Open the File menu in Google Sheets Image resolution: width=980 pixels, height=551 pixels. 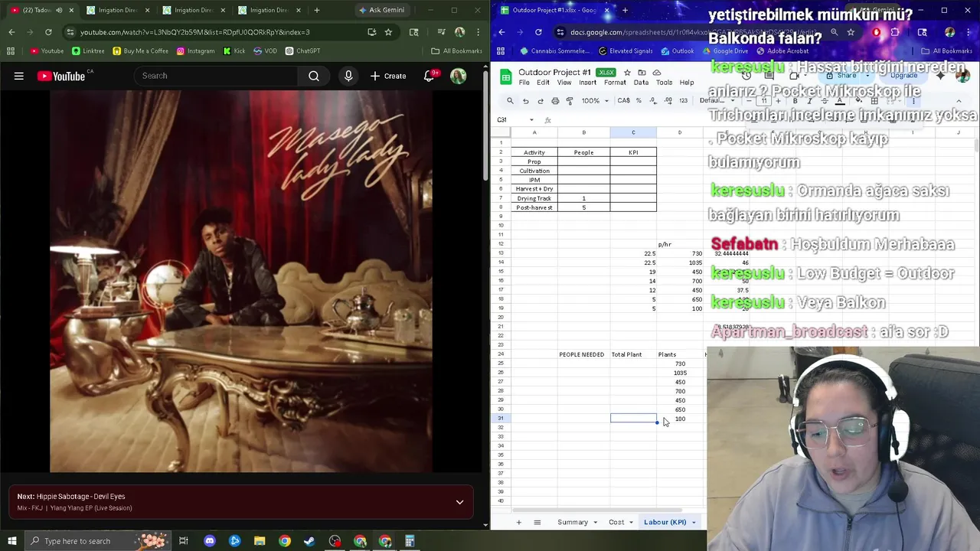click(x=524, y=83)
